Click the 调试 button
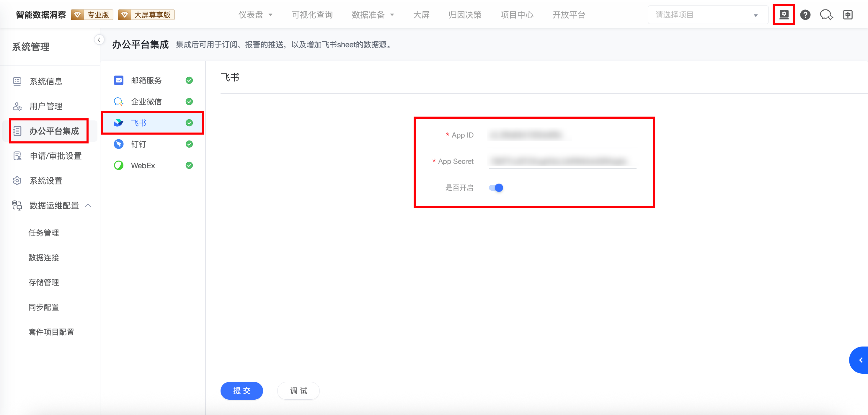868x415 pixels. point(298,391)
